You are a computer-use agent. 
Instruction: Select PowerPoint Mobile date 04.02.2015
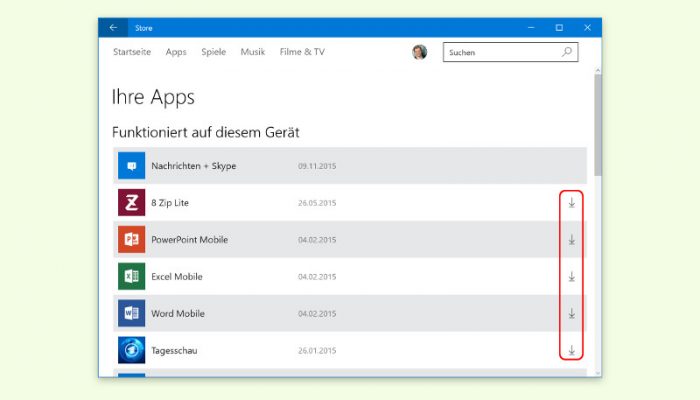pos(317,240)
